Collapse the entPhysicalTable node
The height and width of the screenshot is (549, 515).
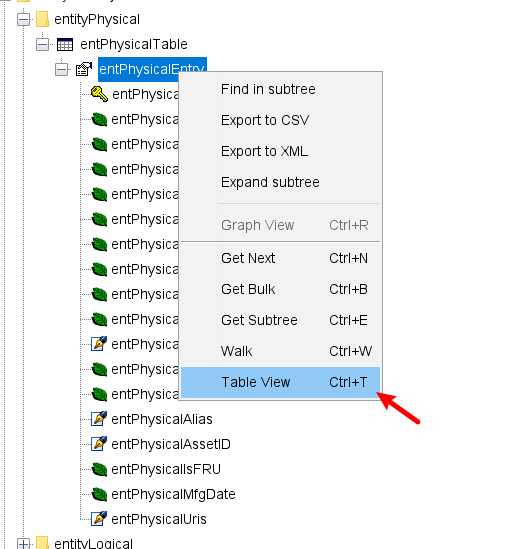(42, 44)
